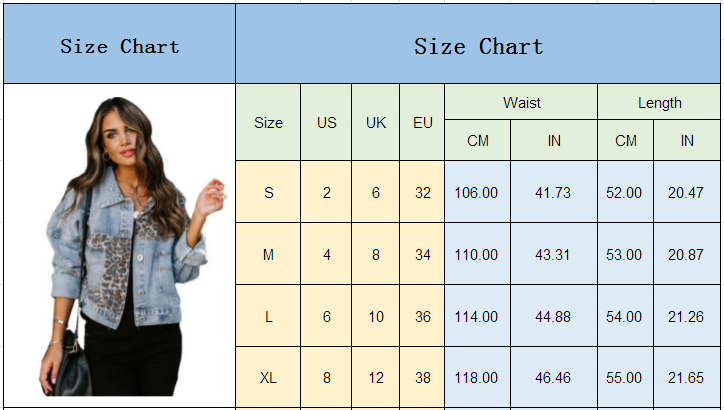The image size is (724, 410).
Task: Click the wide Size Chart title cell
Action: coord(478,44)
